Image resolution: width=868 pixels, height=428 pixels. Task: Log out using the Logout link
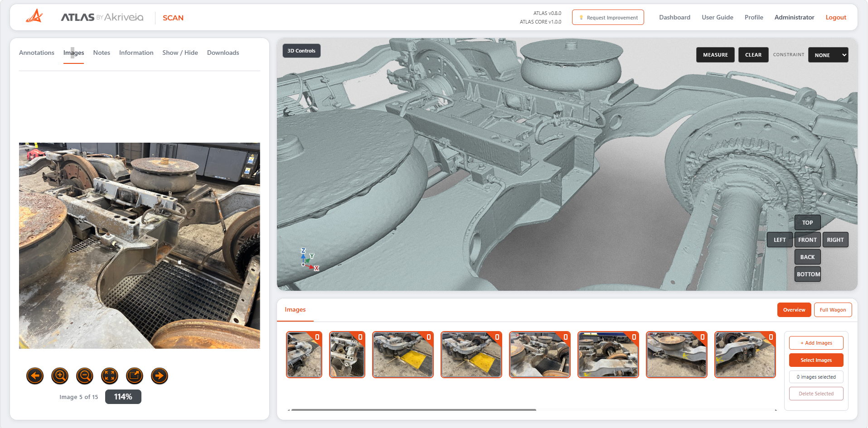point(836,17)
